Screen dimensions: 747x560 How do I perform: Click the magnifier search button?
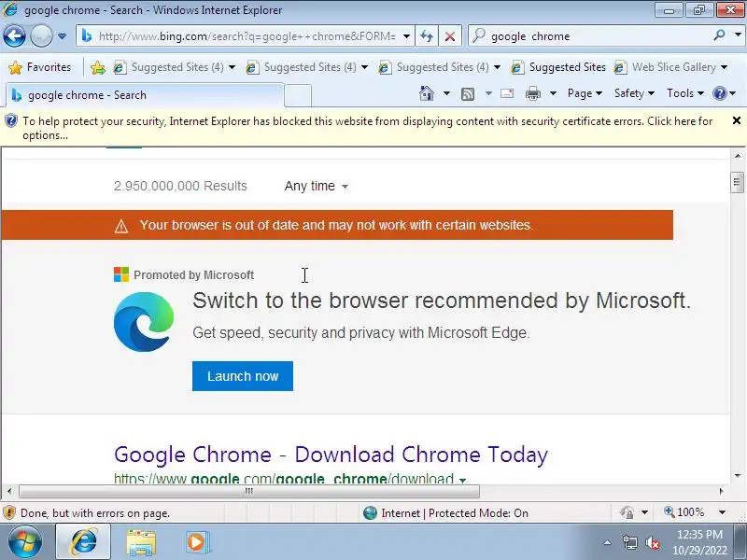719,35
